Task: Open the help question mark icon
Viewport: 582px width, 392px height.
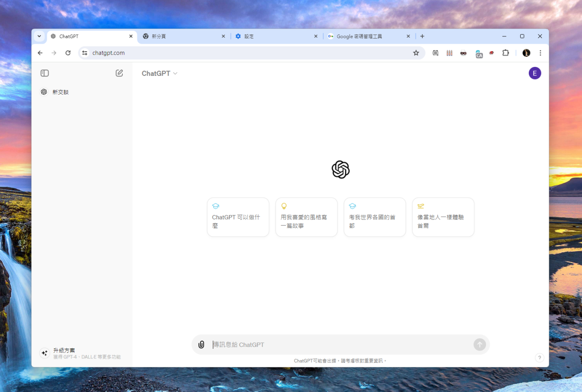Action: click(x=539, y=358)
